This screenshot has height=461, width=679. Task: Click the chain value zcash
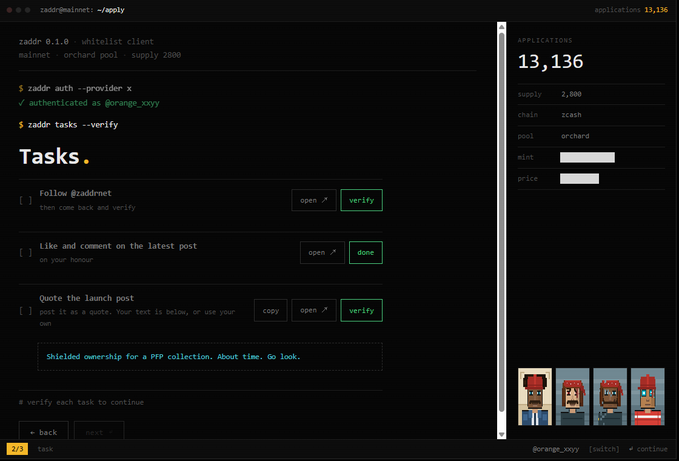click(x=571, y=115)
